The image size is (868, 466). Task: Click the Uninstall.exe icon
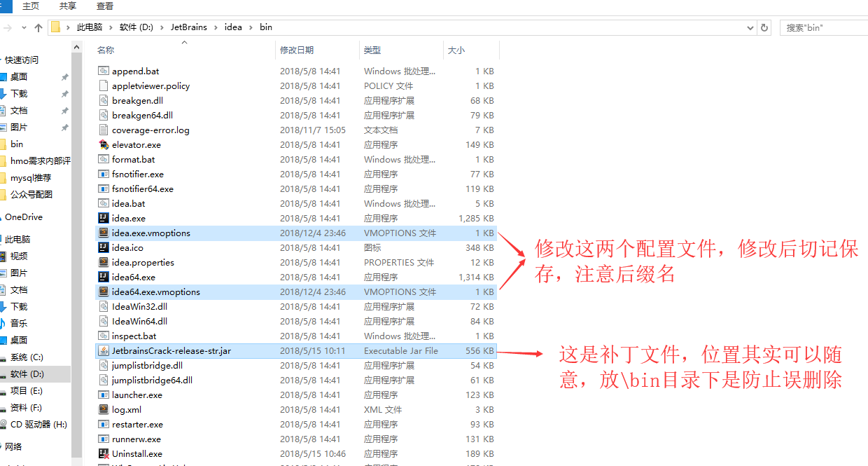(103, 453)
